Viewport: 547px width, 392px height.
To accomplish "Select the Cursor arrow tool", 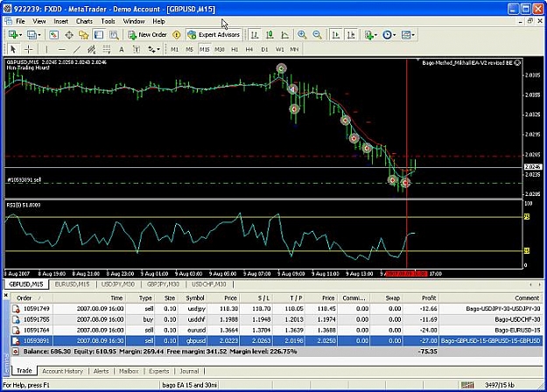I will [13, 50].
